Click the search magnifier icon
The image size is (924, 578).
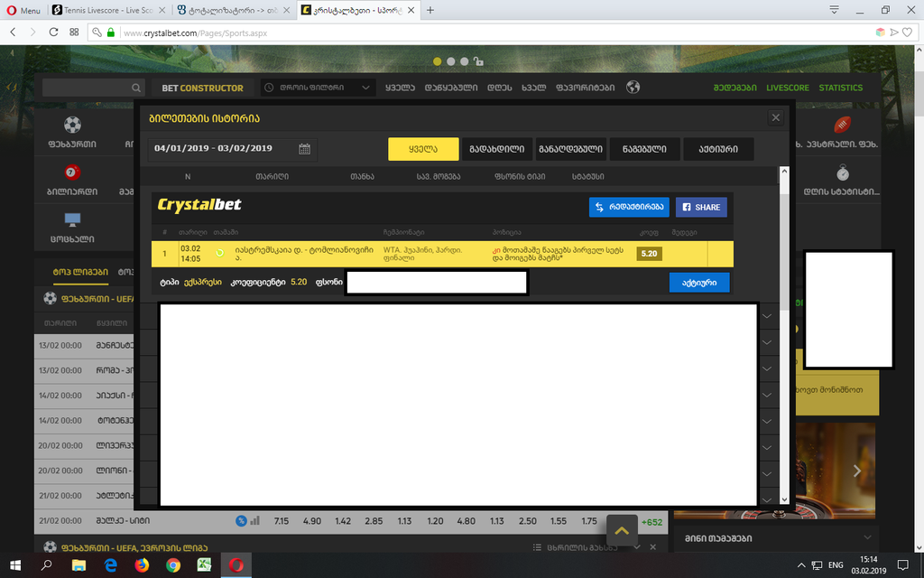(136, 88)
